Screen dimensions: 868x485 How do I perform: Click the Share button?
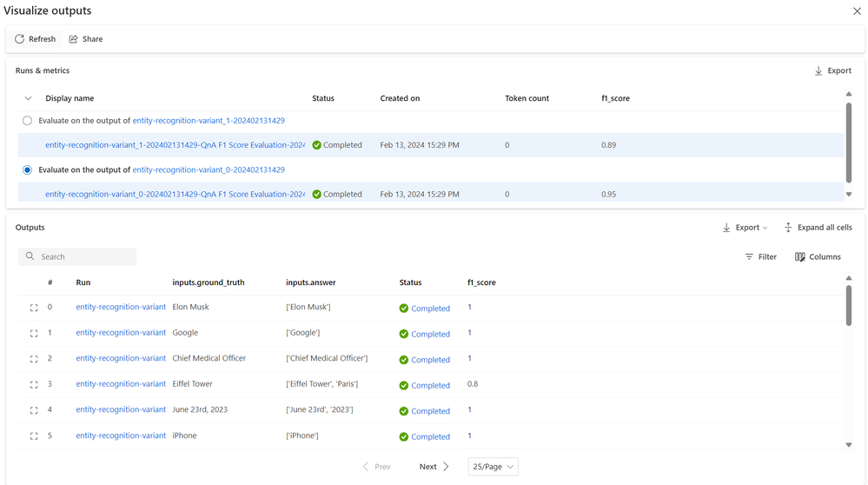86,39
